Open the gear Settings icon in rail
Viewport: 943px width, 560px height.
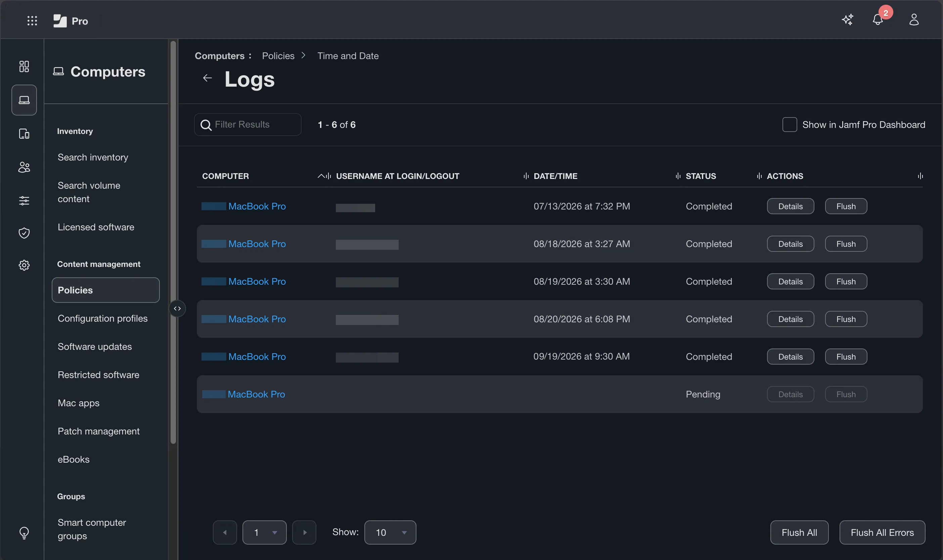click(x=24, y=265)
